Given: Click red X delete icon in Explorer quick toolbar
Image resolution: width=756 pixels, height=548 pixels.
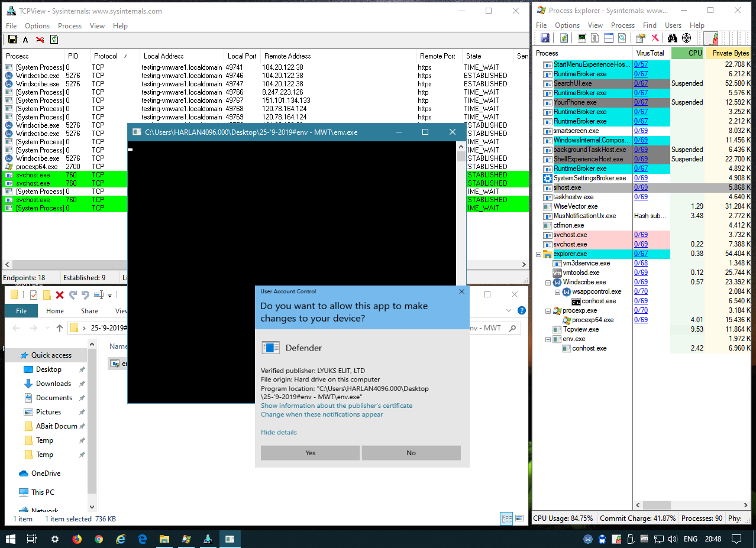Looking at the screenshot, I should tap(60, 295).
